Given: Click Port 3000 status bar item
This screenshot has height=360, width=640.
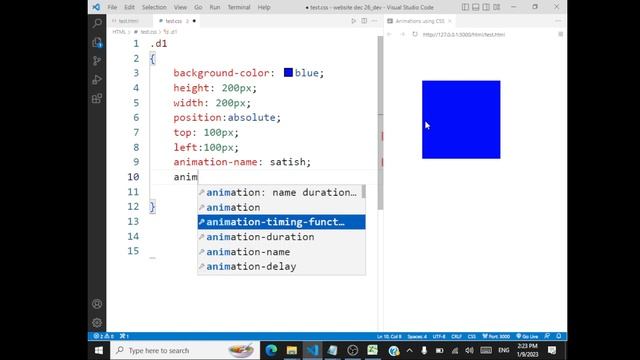Looking at the screenshot, I should [496, 336].
